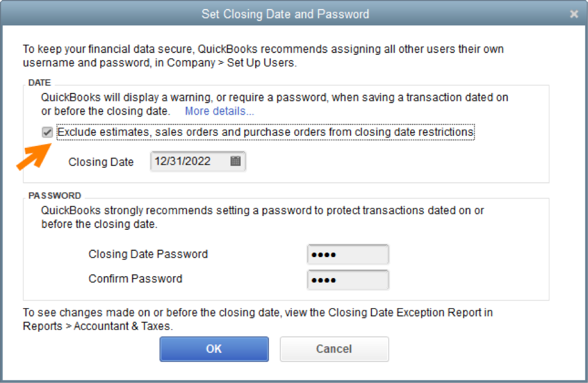The image size is (588, 383).
Task: Close the Set Closing Date dialog
Action: point(574,14)
